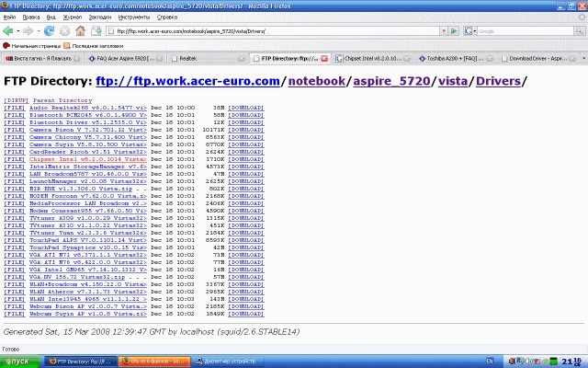The width and height of the screenshot is (588, 368).
Task: Open the VGA NV 156.72 Vistax32.zip file
Action: 77,277
